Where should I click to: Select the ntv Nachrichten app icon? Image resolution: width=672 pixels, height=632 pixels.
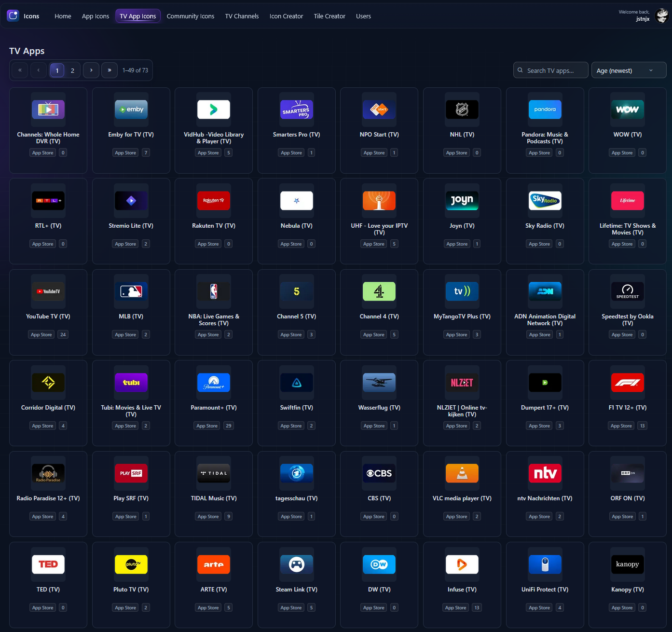pyautogui.click(x=545, y=473)
